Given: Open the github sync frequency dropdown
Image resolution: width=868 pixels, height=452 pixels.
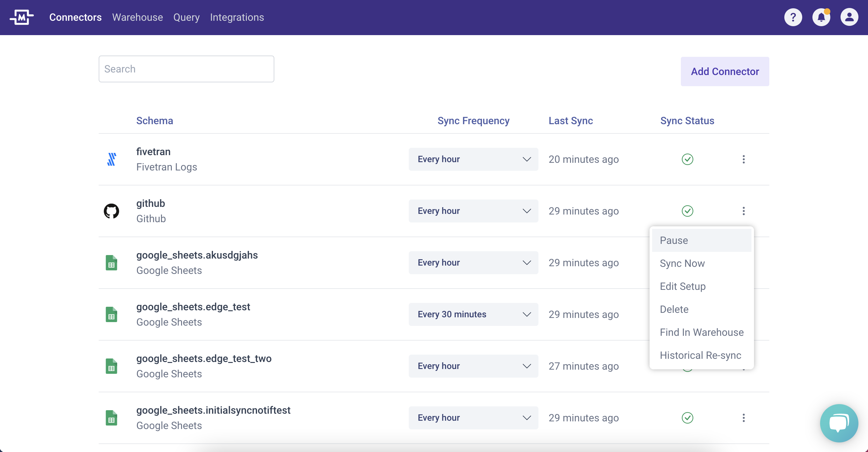Looking at the screenshot, I should pyautogui.click(x=473, y=211).
